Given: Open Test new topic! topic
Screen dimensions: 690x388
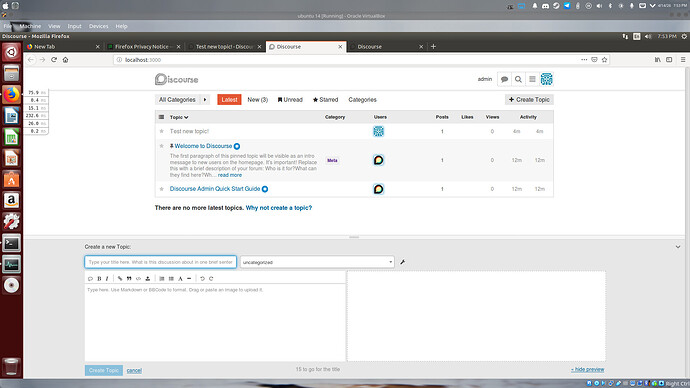Looking at the screenshot, I should point(189,131).
